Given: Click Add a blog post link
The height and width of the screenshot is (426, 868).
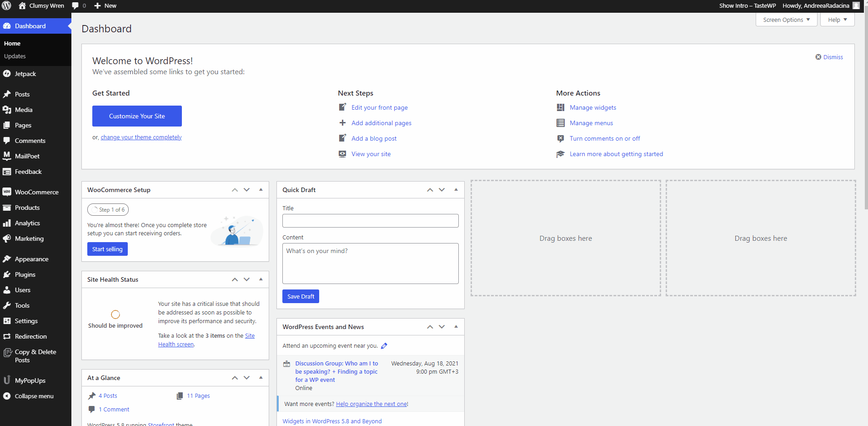Looking at the screenshot, I should coord(374,139).
